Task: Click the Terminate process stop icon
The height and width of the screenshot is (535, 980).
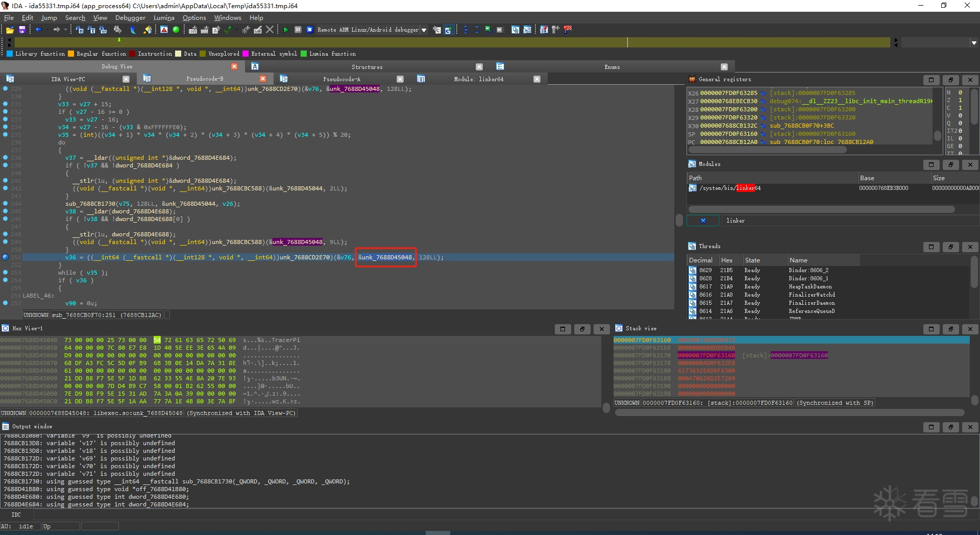Action: coord(309,30)
